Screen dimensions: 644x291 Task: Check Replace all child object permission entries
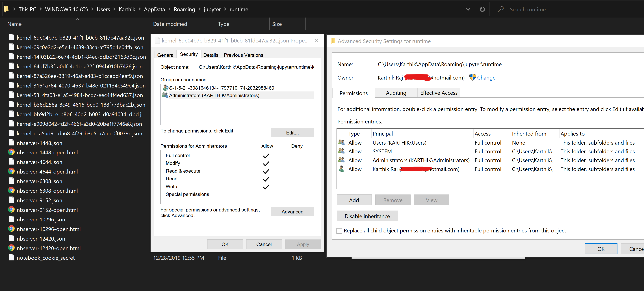coord(339,231)
